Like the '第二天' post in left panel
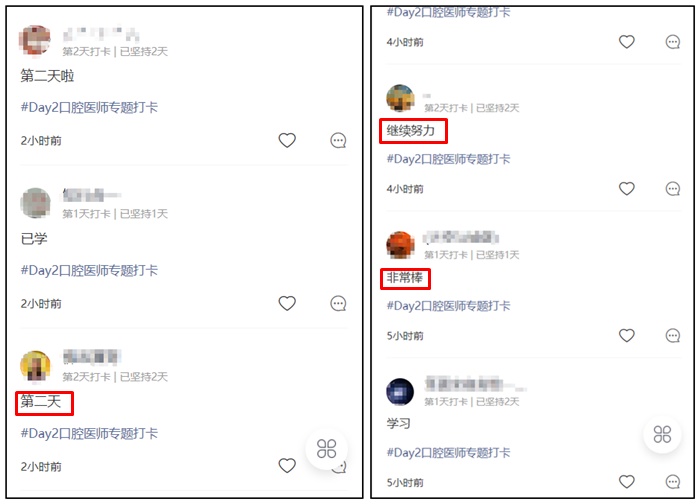The width and height of the screenshot is (700, 504). tap(287, 466)
